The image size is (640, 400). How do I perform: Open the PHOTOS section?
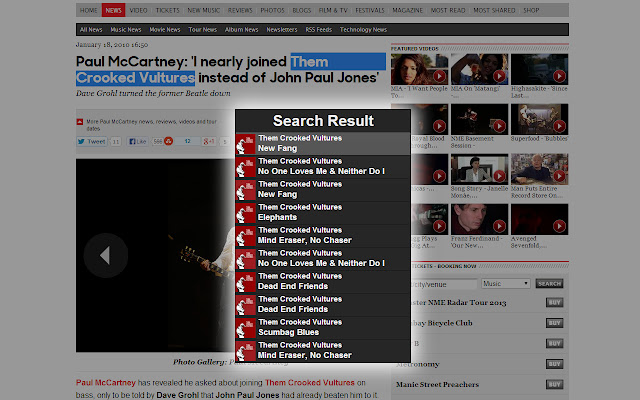click(272, 10)
